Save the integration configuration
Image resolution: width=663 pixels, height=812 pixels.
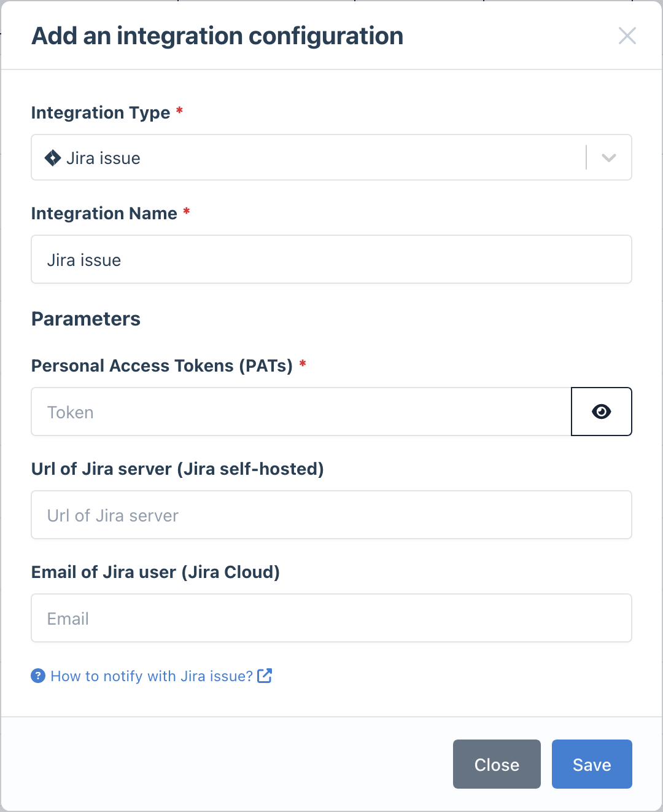(591, 764)
